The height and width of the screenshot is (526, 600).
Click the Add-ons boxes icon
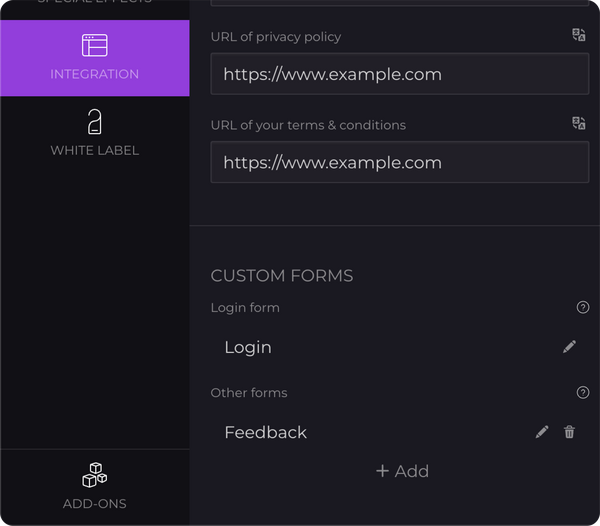coord(95,474)
